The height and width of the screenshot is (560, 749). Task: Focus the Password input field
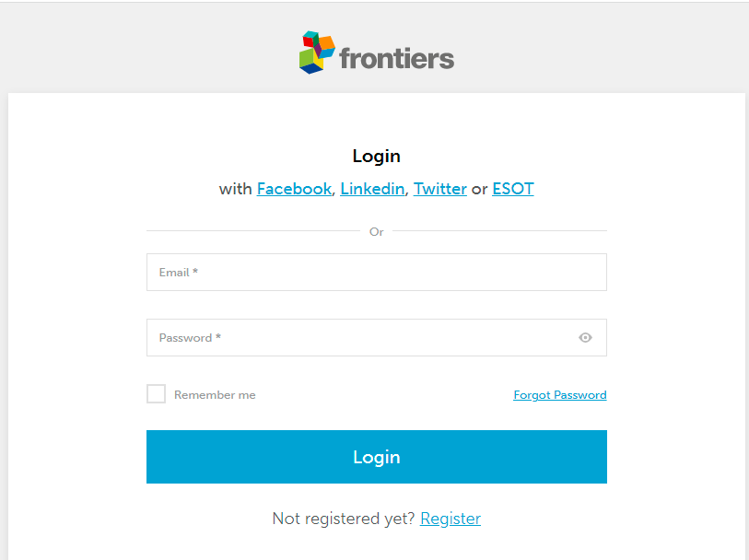coord(359,338)
